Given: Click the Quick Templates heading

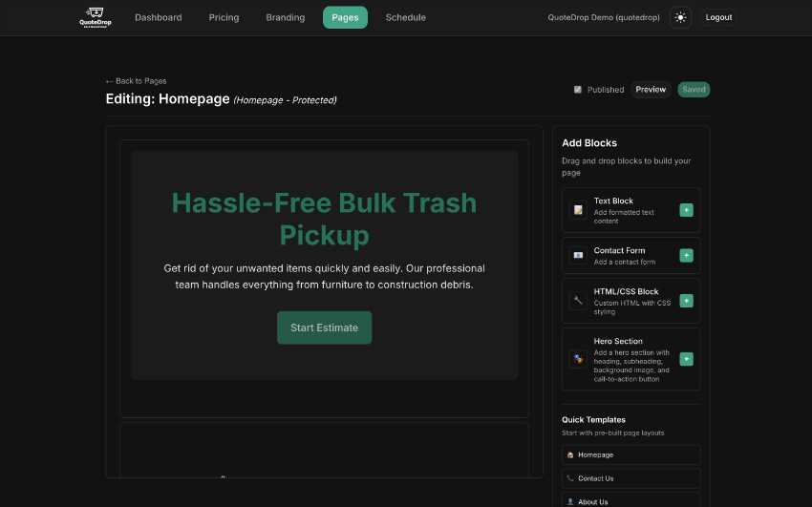Looking at the screenshot, I should (593, 420).
